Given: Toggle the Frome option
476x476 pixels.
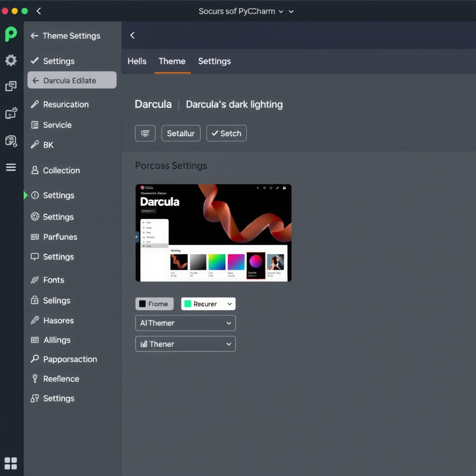Looking at the screenshot, I should tap(154, 304).
